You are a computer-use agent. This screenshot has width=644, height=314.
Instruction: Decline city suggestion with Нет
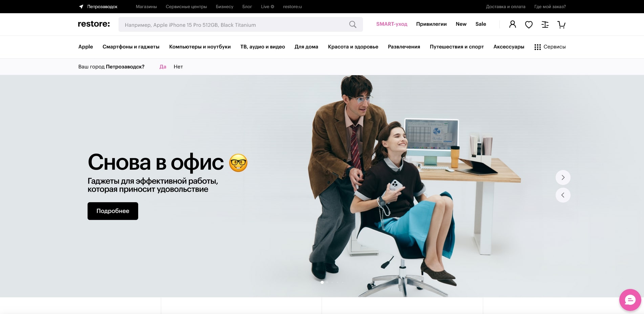[x=178, y=67]
